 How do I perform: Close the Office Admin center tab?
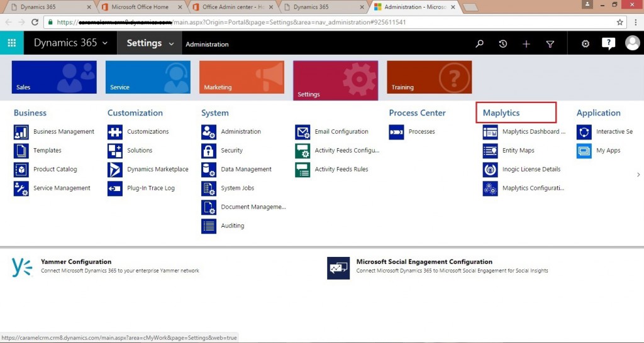(x=270, y=7)
